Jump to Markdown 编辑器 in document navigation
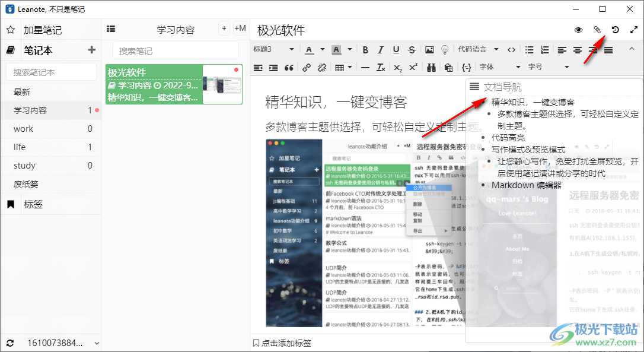The width and height of the screenshot is (644, 352). tap(527, 185)
